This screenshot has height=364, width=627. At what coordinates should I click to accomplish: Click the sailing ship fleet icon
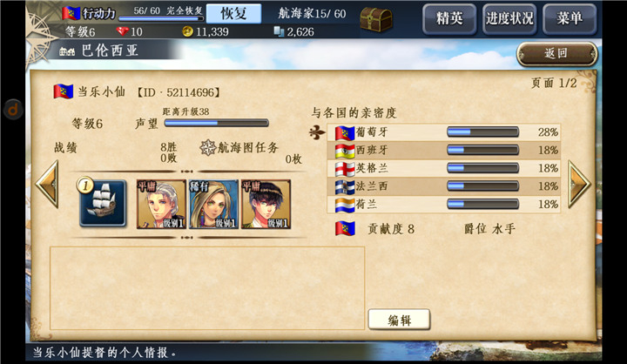[103, 204]
